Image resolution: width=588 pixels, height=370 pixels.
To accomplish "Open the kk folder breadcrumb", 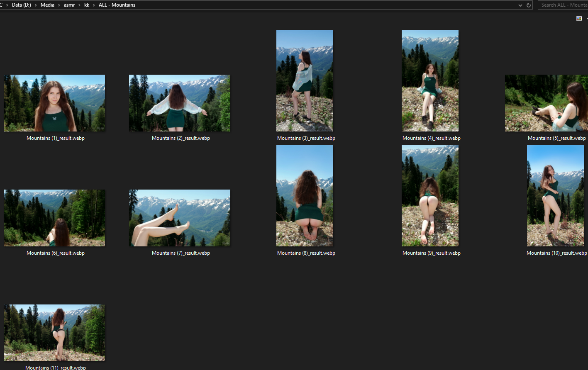I will [x=87, y=5].
